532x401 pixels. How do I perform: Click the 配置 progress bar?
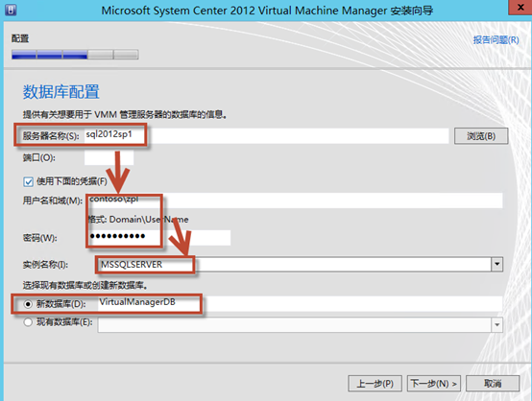point(75,55)
